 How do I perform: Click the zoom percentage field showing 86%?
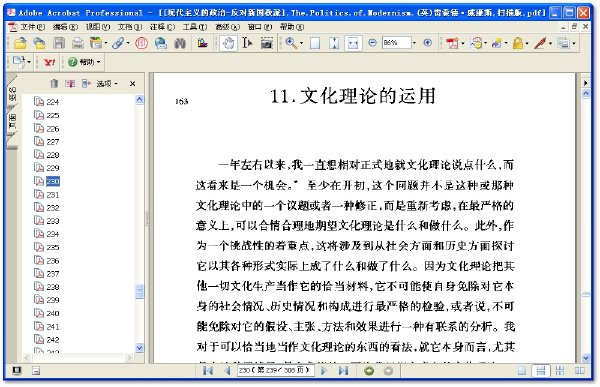[x=397, y=43]
